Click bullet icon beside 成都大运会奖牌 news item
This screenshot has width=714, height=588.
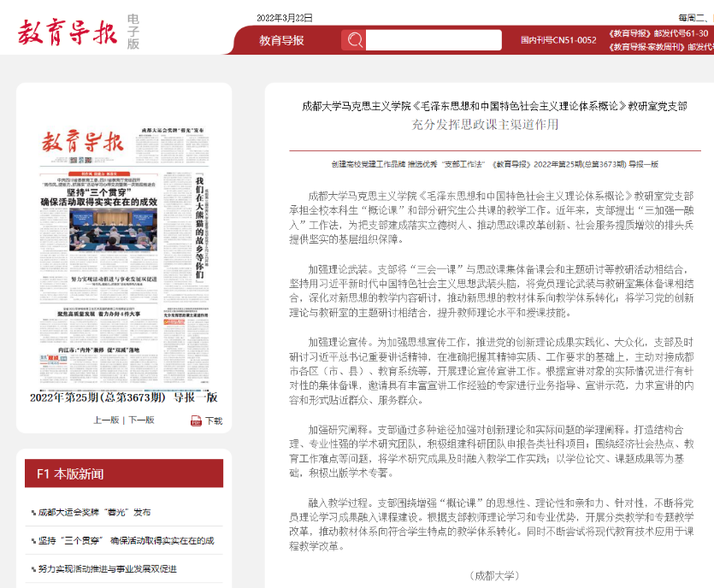click(32, 513)
